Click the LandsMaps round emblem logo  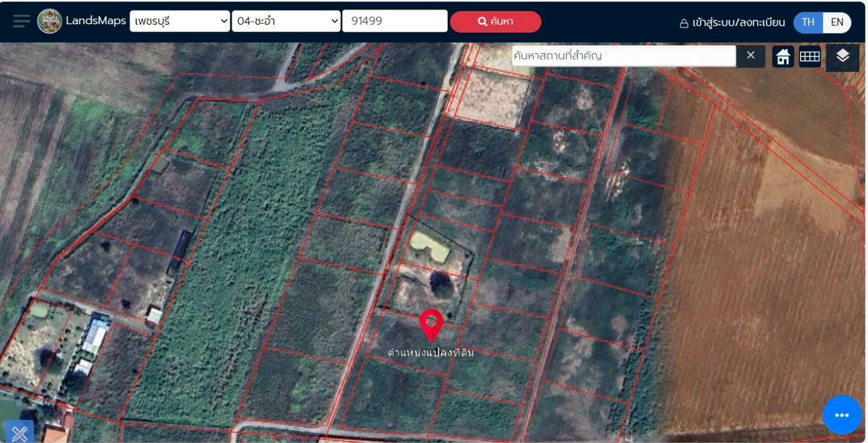coord(50,21)
